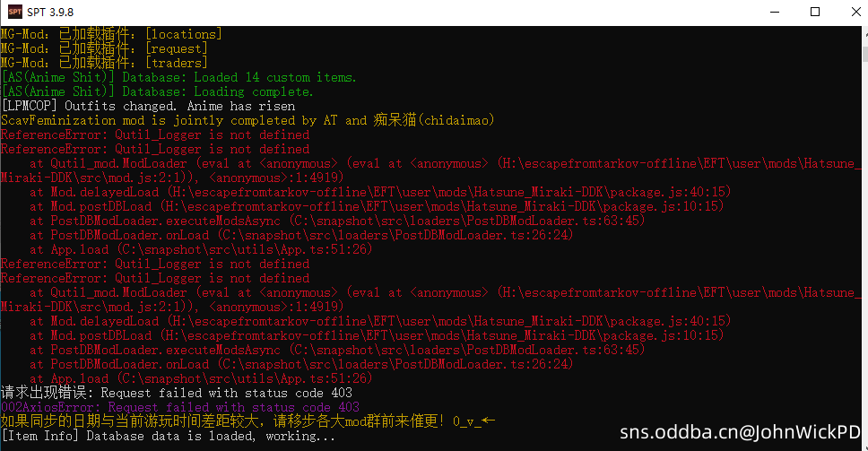Viewport: 868px width, 451px height.
Task: Click the [locations] plugin loaded line
Action: (x=111, y=34)
